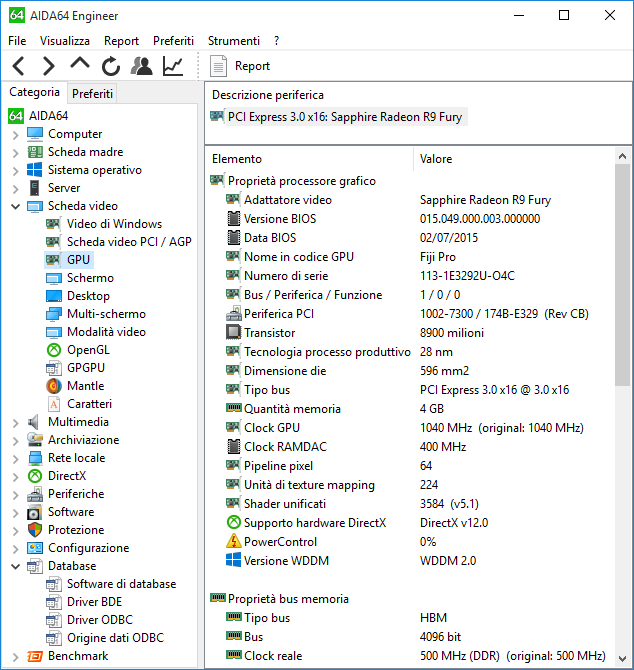Select the Clock GPU row
This screenshot has width=634, height=670.
tap(410, 428)
